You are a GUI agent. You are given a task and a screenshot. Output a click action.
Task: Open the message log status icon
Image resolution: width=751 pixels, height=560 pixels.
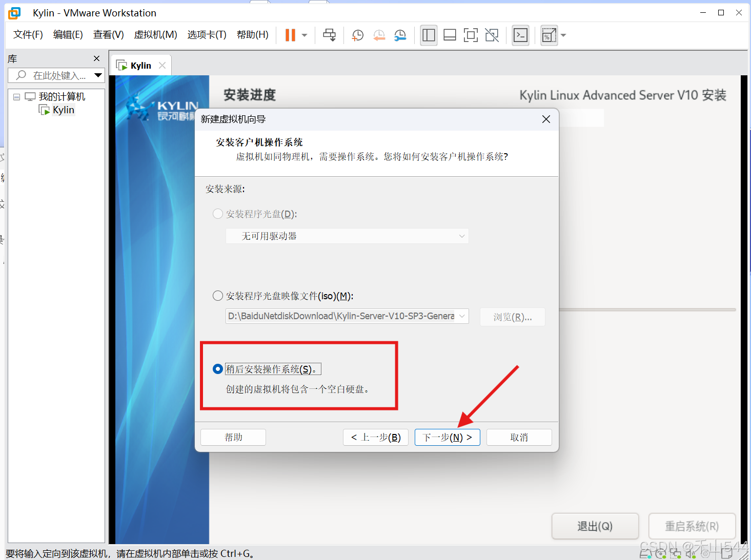(726, 553)
